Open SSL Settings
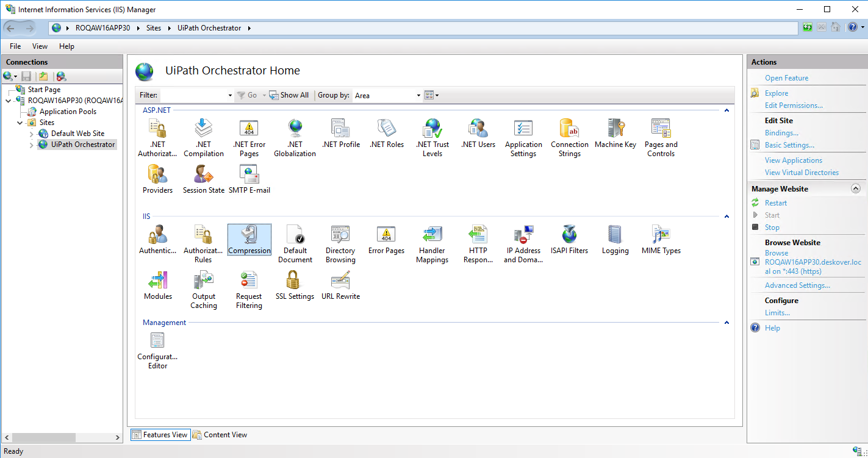This screenshot has height=458, width=868. pos(295,283)
